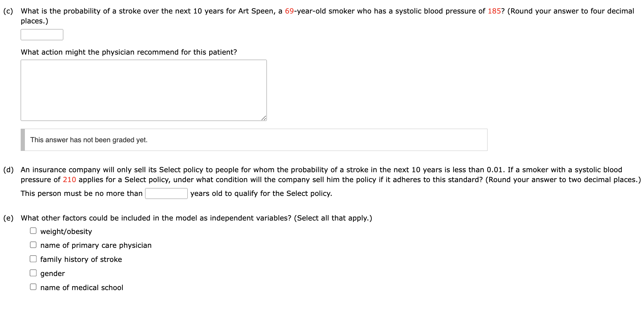The image size is (644, 312).
Task: Click the weight/obesity label text
Action: [x=66, y=231]
